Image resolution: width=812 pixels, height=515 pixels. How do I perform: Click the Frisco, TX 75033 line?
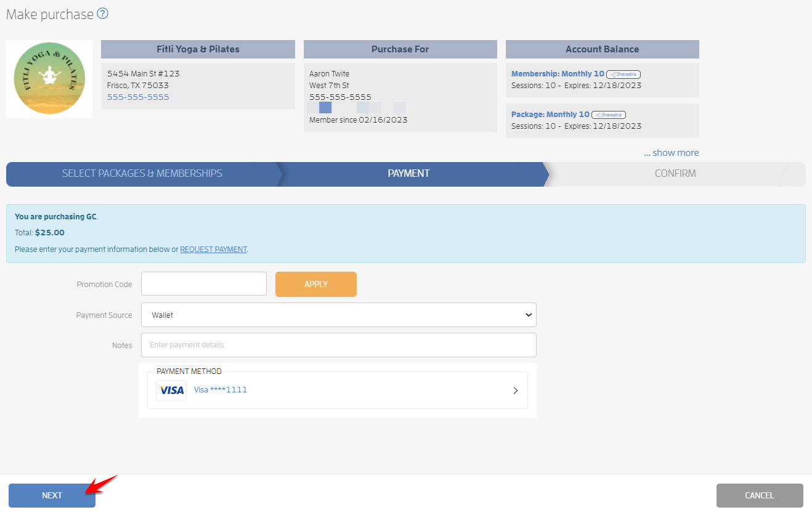[138, 86]
